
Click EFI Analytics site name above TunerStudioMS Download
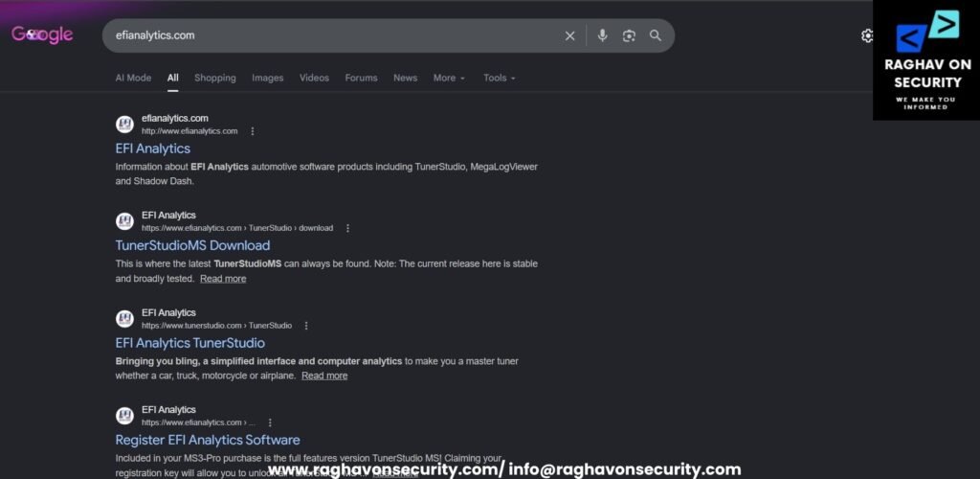click(168, 216)
